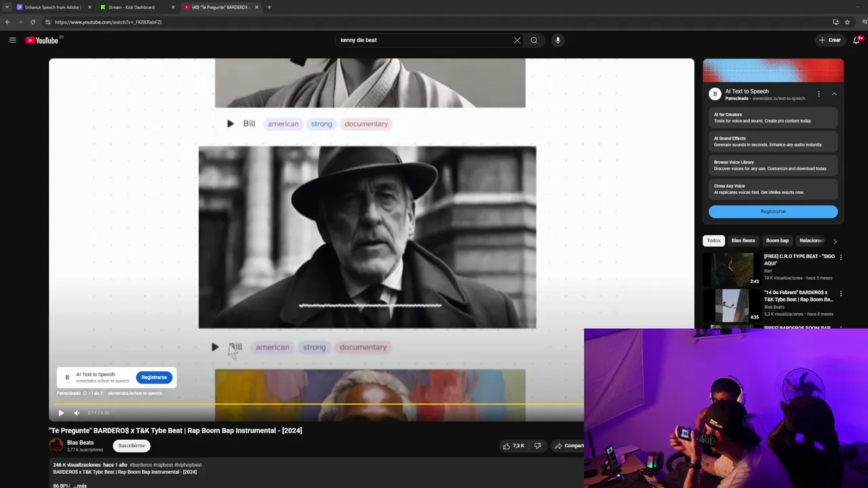This screenshot has height=488, width=868.
Task: Play the video with player play button
Action: click(61, 413)
